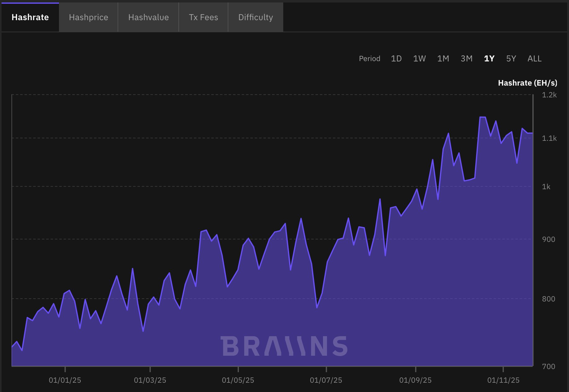This screenshot has height=392, width=569.
Task: Show the 5Y period range
Action: click(x=511, y=59)
